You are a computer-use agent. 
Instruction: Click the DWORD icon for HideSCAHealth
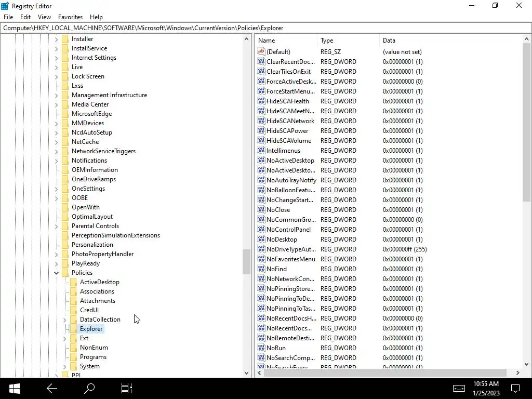tap(261, 101)
